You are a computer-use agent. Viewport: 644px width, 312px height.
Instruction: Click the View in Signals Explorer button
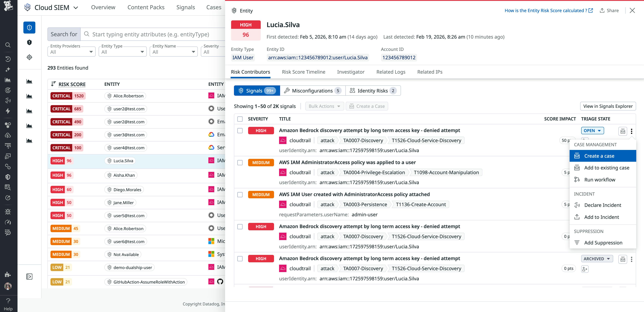[x=608, y=106]
